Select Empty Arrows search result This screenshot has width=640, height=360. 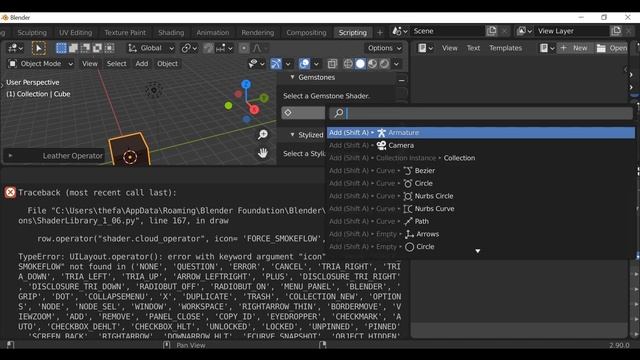click(x=481, y=234)
